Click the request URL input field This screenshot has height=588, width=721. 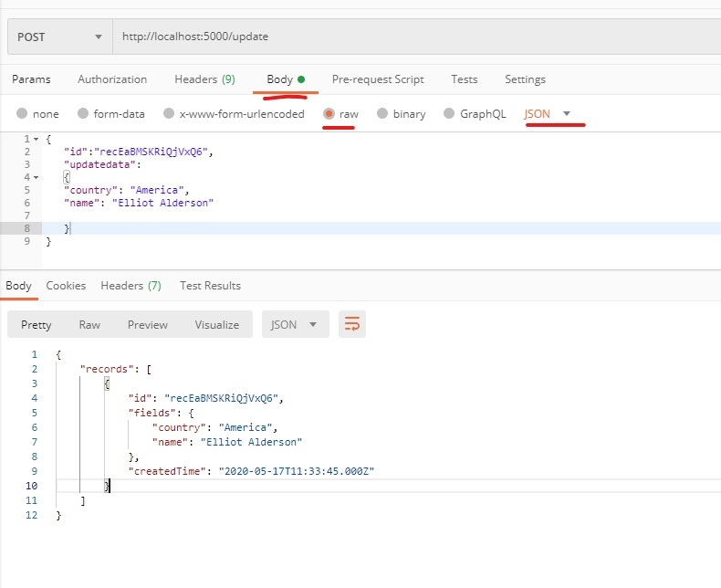(x=411, y=37)
